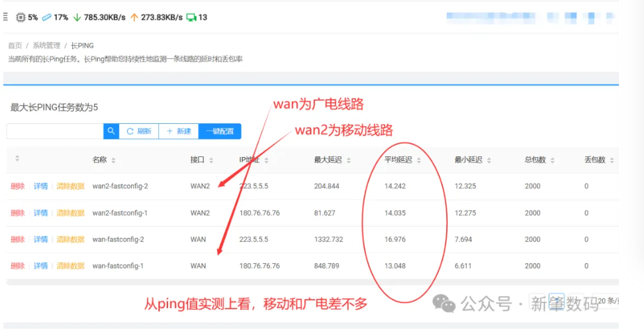The width and height of the screenshot is (644, 334).
Task: Click the table's horizontal scrollbar
Action: tap(312, 282)
